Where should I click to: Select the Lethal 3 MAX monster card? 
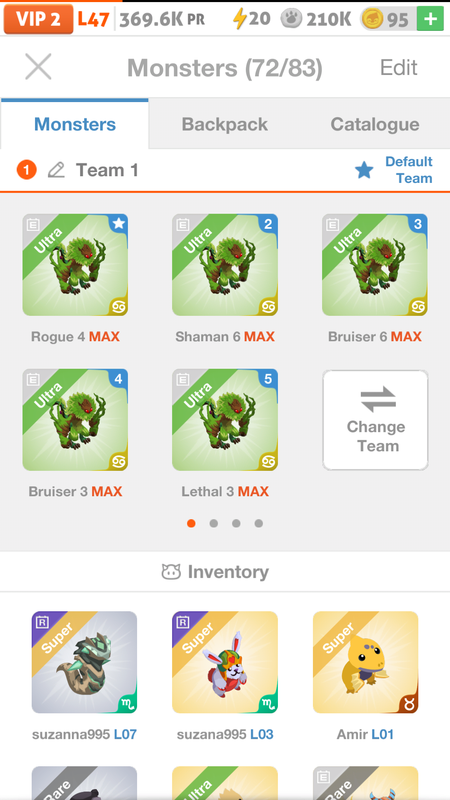click(225, 420)
